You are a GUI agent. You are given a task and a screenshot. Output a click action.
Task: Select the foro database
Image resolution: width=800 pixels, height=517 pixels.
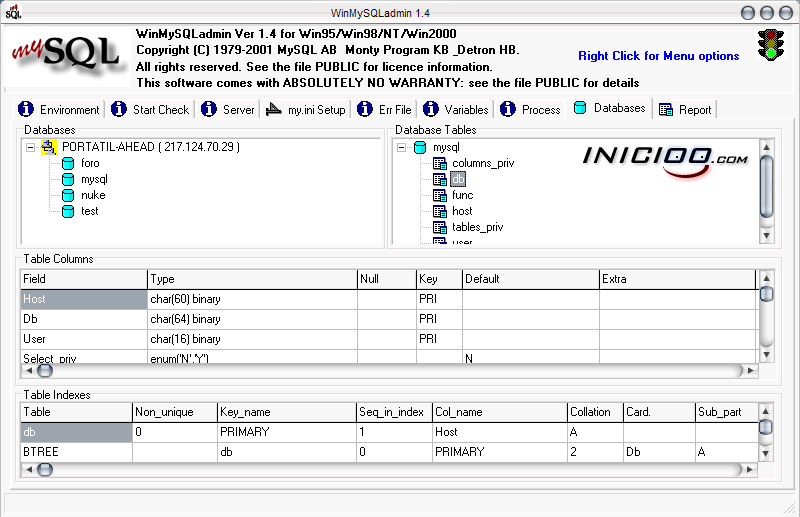coord(90,163)
